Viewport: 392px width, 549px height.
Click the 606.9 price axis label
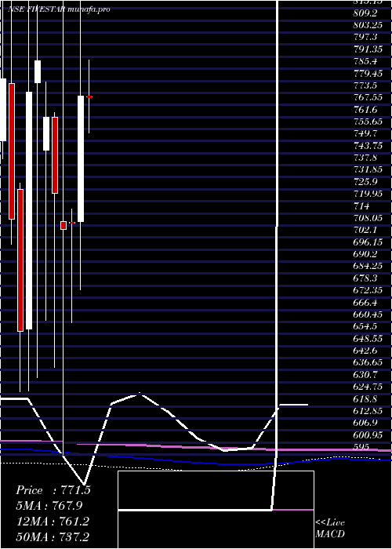point(365,423)
